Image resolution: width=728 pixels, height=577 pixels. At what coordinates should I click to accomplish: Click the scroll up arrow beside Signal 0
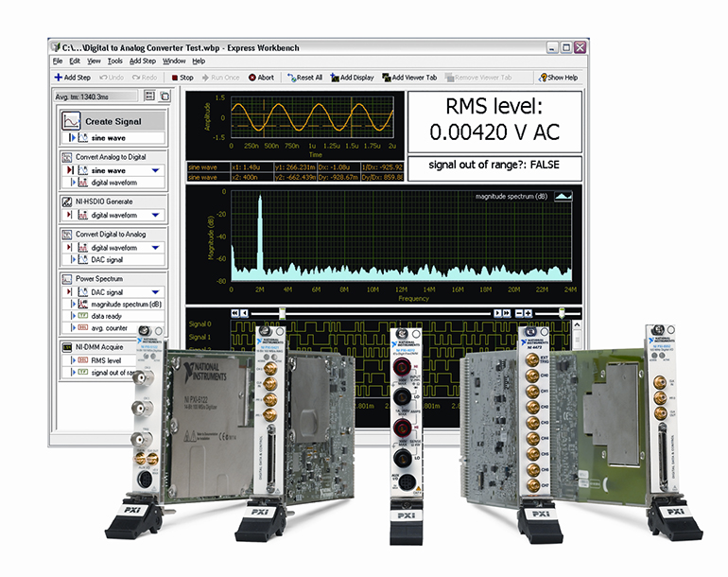click(577, 324)
